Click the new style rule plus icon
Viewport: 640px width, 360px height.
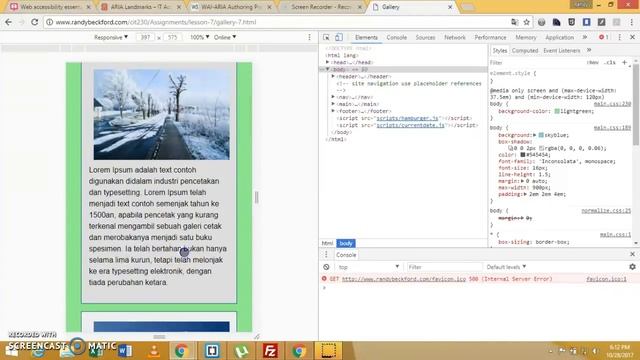point(624,62)
